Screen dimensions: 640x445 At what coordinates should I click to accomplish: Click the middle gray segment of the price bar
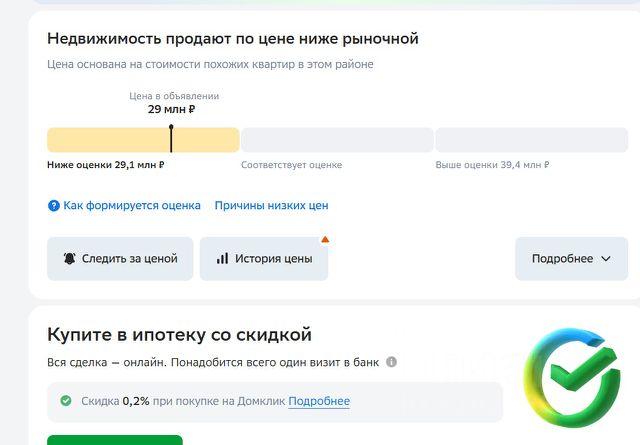(x=337, y=140)
